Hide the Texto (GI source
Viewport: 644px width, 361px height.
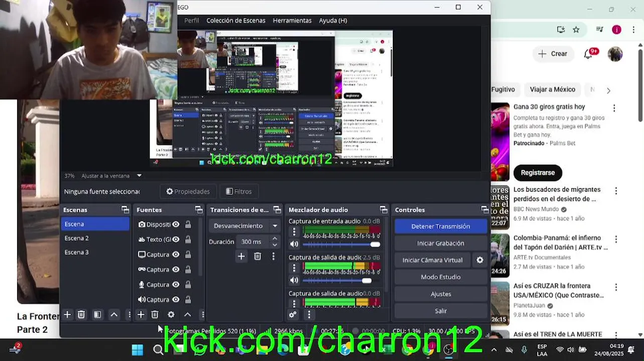click(176, 240)
